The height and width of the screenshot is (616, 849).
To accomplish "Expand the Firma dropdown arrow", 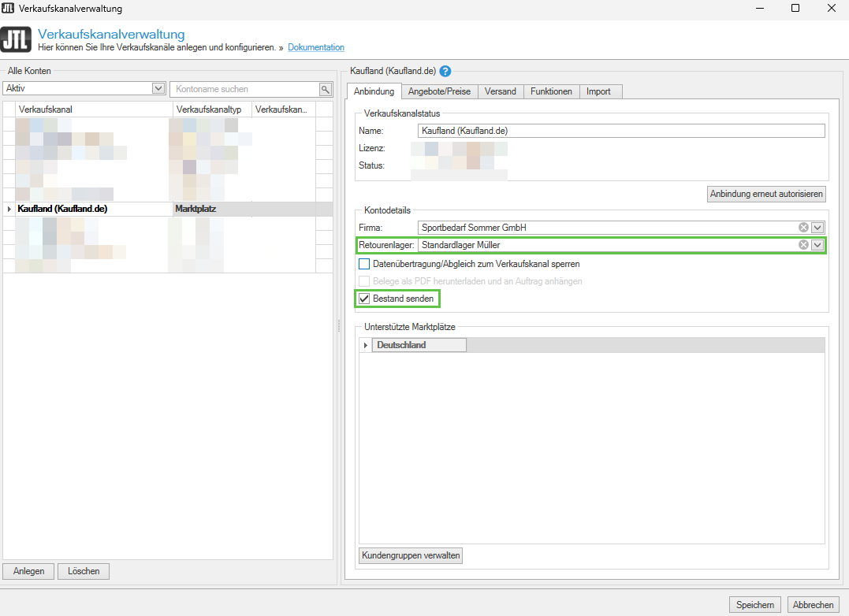I will pyautogui.click(x=817, y=228).
